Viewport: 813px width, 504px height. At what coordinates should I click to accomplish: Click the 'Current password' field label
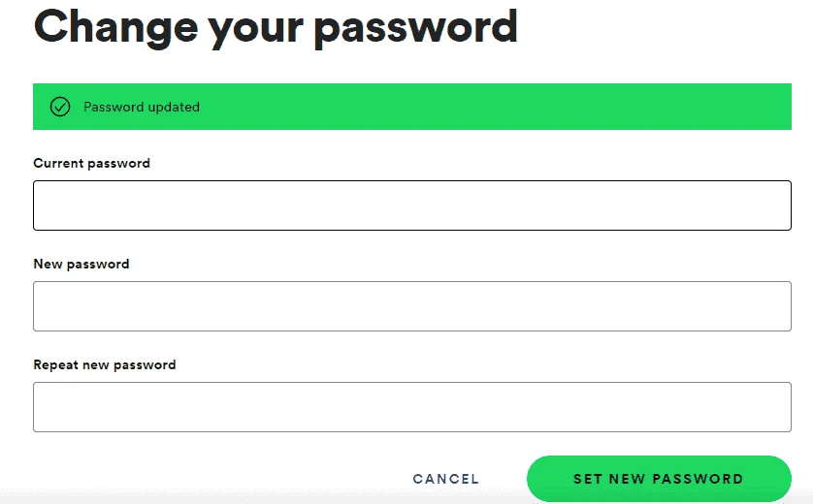tap(92, 163)
